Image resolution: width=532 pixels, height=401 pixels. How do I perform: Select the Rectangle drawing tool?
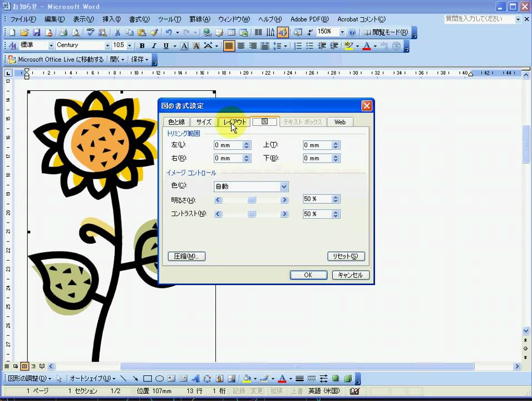(147, 379)
